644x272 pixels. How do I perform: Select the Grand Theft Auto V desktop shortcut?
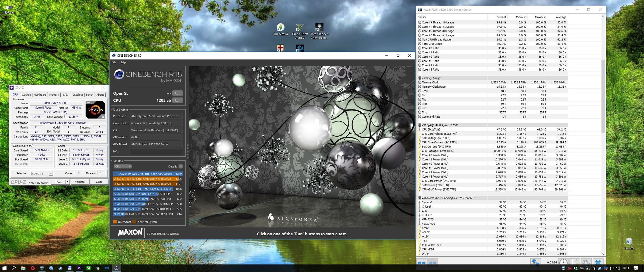pos(300,31)
